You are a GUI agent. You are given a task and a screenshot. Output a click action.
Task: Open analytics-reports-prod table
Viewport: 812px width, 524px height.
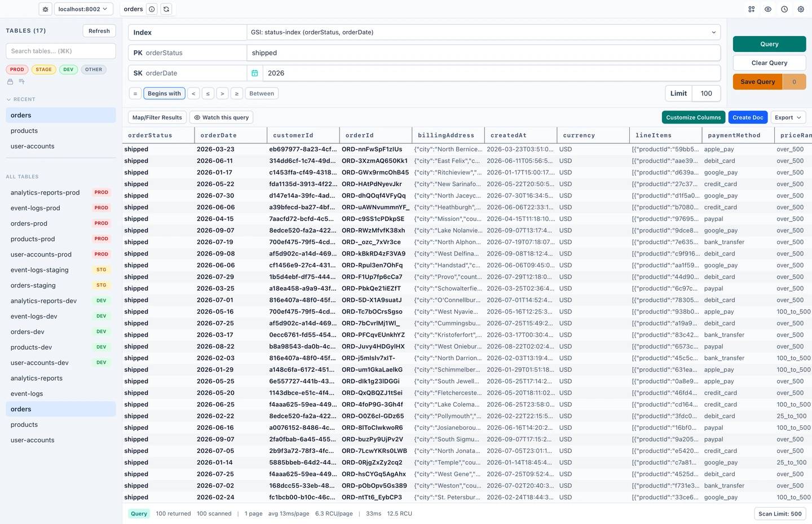tap(60, 192)
